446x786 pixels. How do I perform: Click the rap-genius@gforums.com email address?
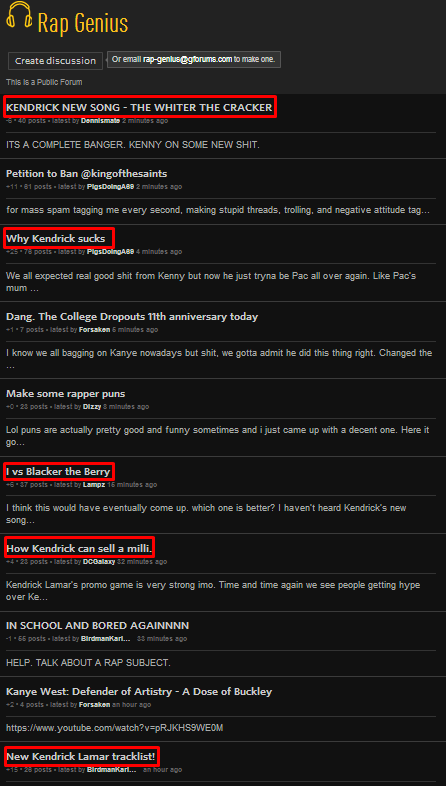click(x=187, y=59)
